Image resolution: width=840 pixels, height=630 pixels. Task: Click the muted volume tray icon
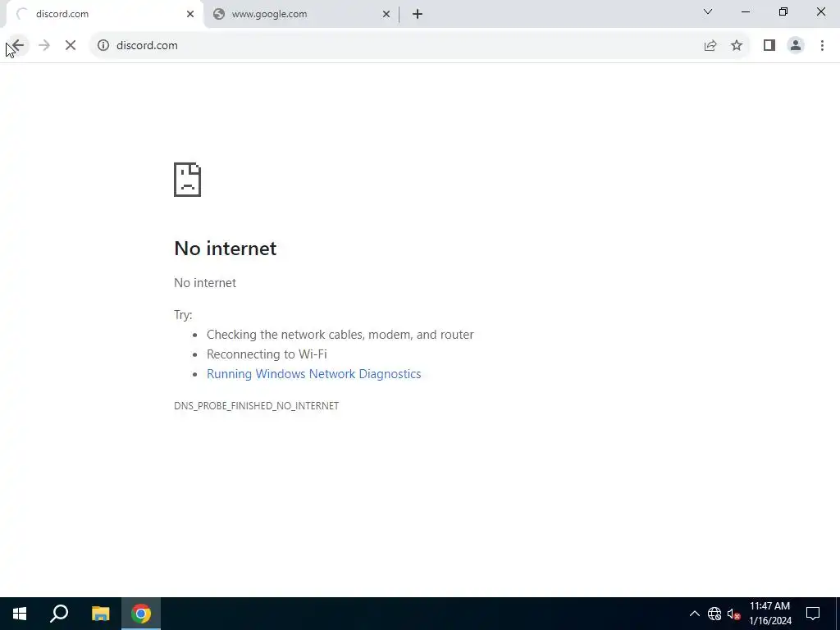click(733, 614)
